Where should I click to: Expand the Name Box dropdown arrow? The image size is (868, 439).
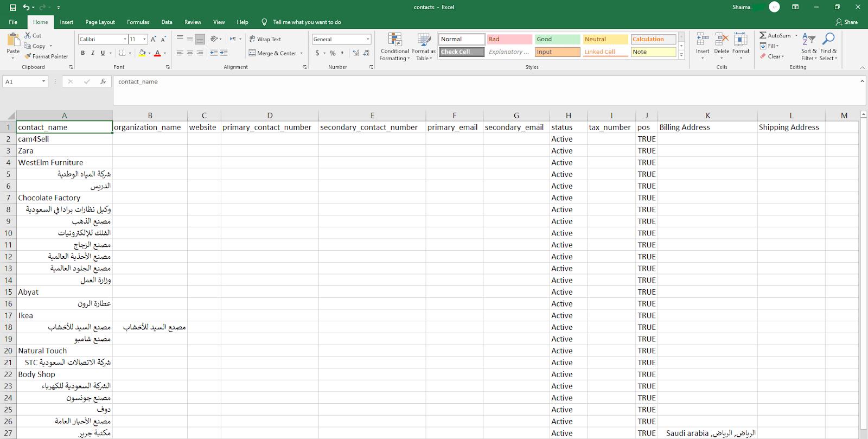click(43, 81)
